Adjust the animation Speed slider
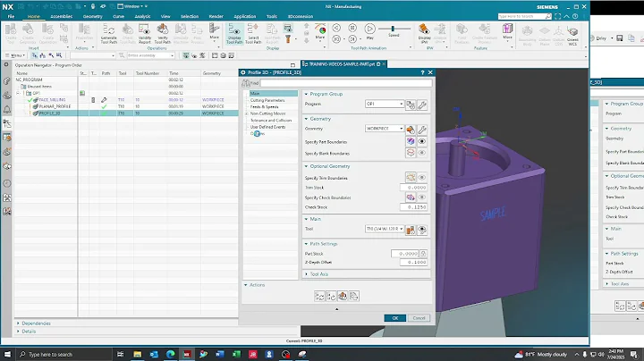 tap(394, 29)
